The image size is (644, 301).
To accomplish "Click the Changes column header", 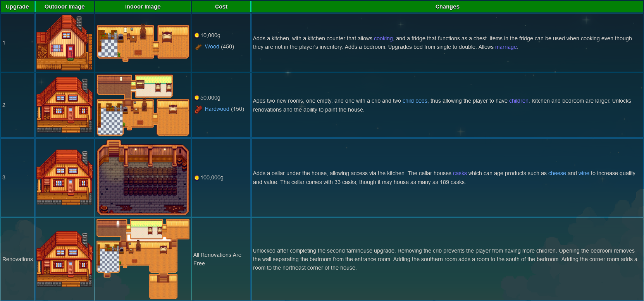I will (x=448, y=7).
